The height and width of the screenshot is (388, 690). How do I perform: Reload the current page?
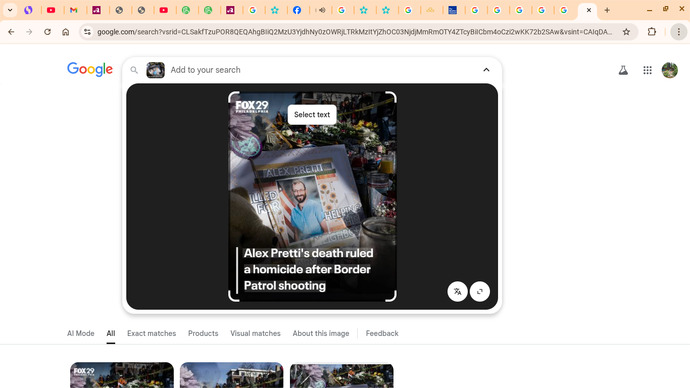click(47, 32)
